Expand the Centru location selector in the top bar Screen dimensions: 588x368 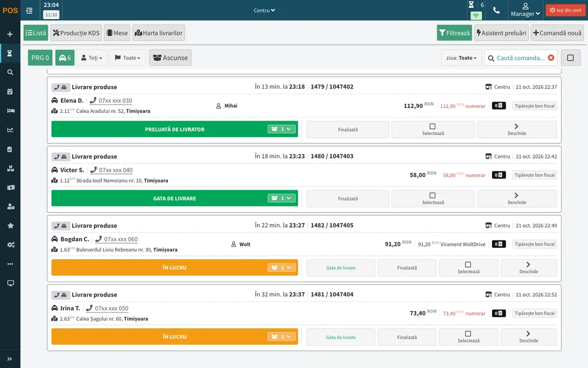(265, 10)
